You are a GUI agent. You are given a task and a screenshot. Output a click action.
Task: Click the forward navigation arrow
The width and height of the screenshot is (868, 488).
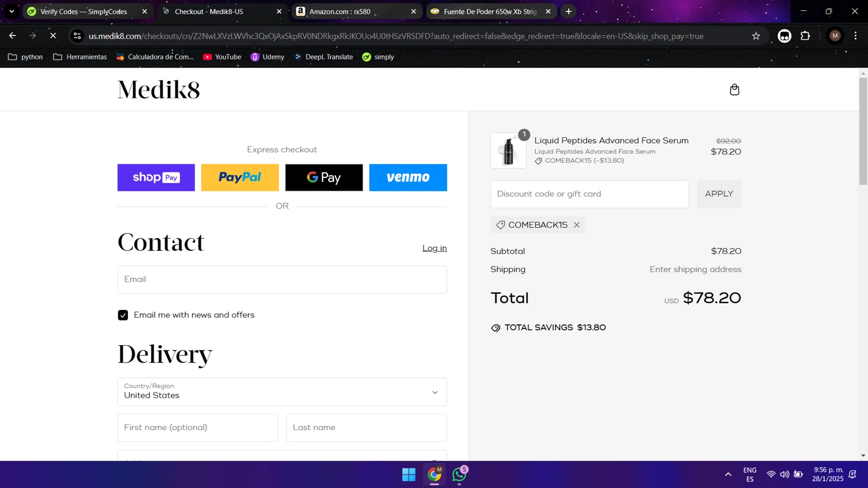coord(32,36)
